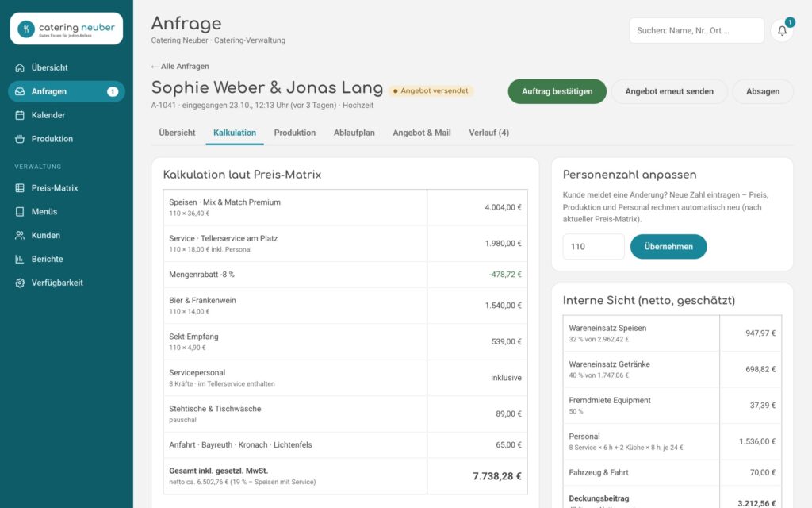This screenshot has width=812, height=508.
Task: Click the Servicepersonal row label
Action: click(x=197, y=373)
